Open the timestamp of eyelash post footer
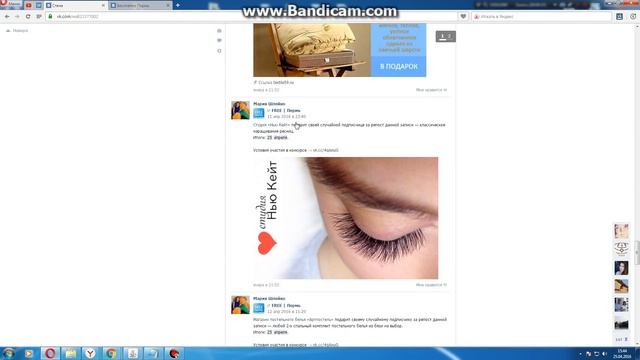Viewport: 640px width, 360px height. coord(266,285)
